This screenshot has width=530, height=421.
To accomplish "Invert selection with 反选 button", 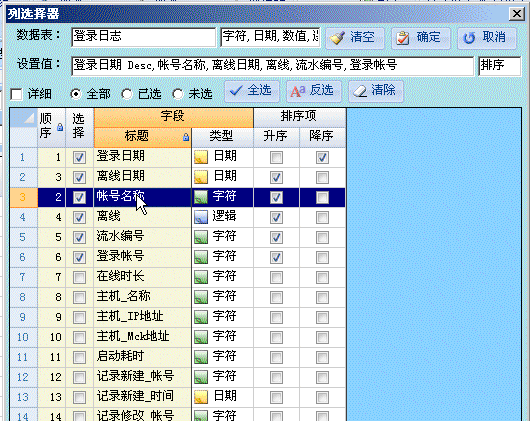I will 314,91.
